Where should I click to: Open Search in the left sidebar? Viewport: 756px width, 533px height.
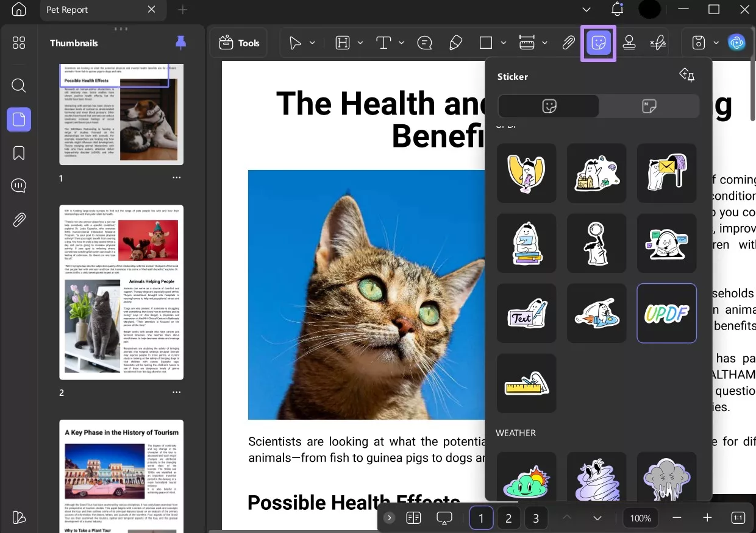coord(18,85)
